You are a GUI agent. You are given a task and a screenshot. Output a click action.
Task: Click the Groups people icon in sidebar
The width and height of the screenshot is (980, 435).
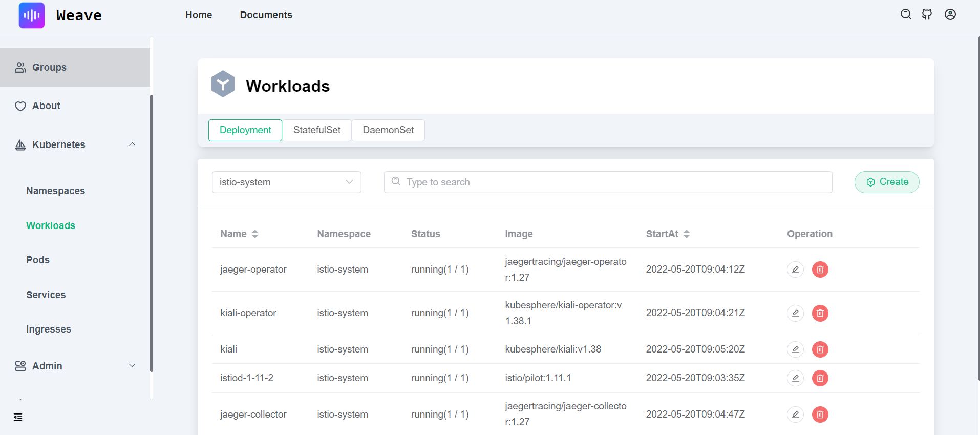click(x=20, y=67)
